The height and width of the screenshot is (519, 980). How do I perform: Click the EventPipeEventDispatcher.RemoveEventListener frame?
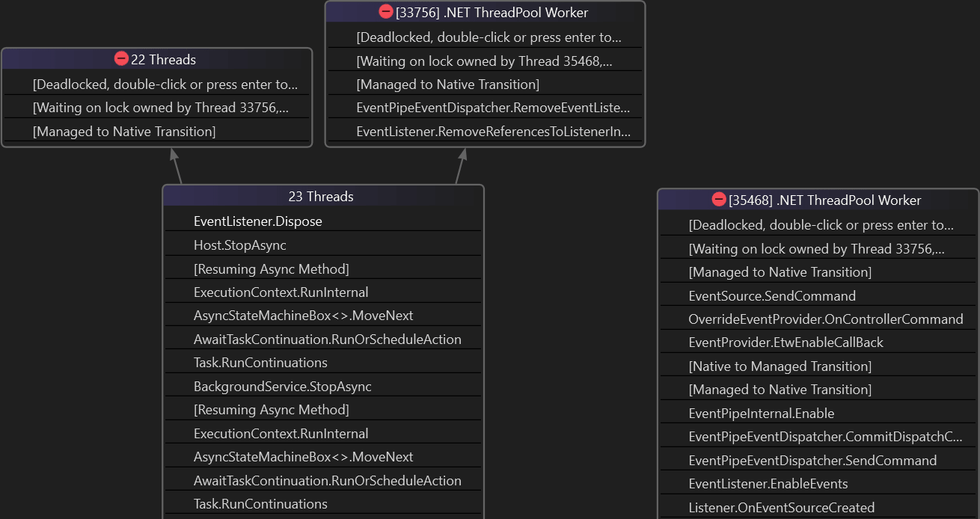point(492,108)
